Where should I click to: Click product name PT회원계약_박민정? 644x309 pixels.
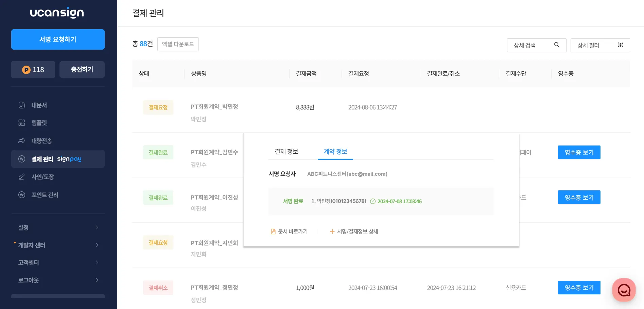214,107
